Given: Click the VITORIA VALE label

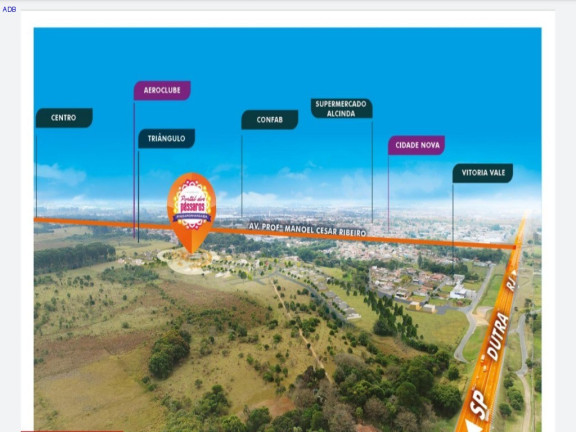Looking at the screenshot, I should (x=483, y=173).
